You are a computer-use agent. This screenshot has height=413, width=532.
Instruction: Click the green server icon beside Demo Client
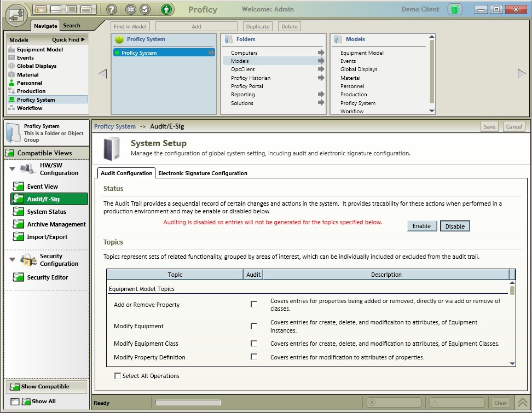(x=455, y=9)
